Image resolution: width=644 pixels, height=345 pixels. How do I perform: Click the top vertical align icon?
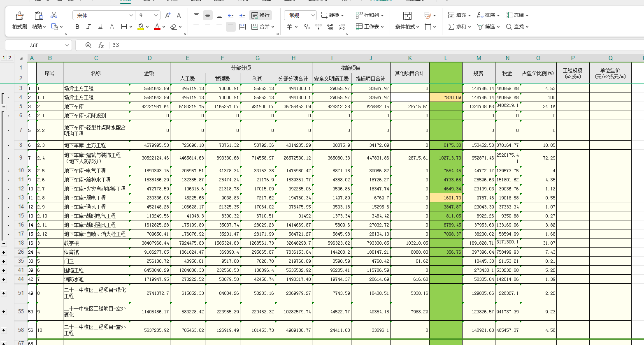click(x=196, y=15)
